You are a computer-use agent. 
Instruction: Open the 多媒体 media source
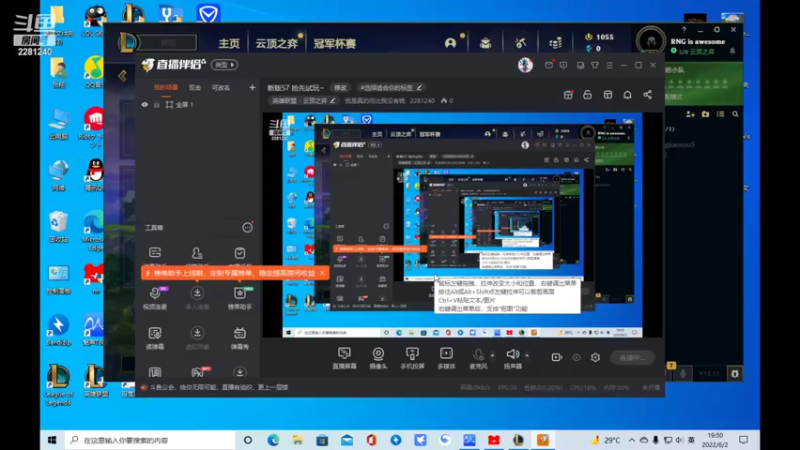point(446,358)
